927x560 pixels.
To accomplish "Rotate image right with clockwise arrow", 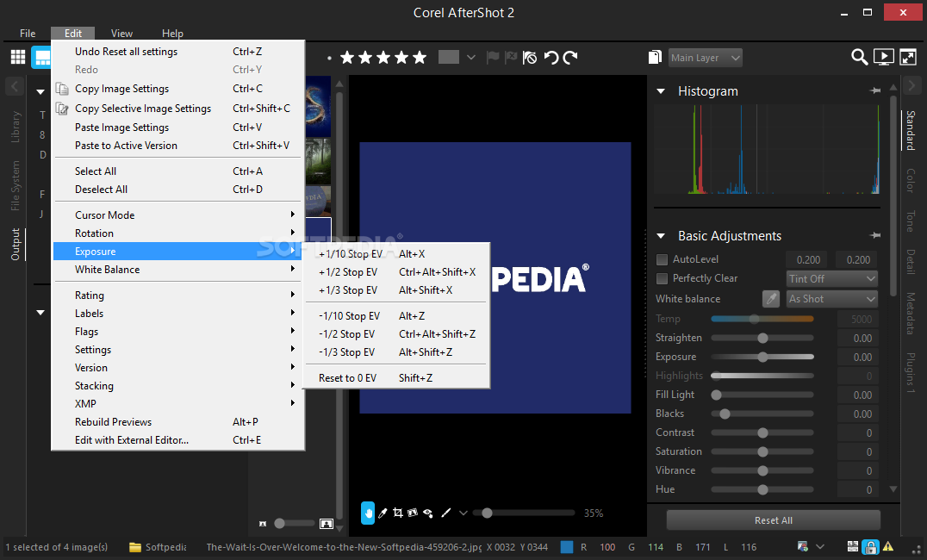I will click(570, 58).
